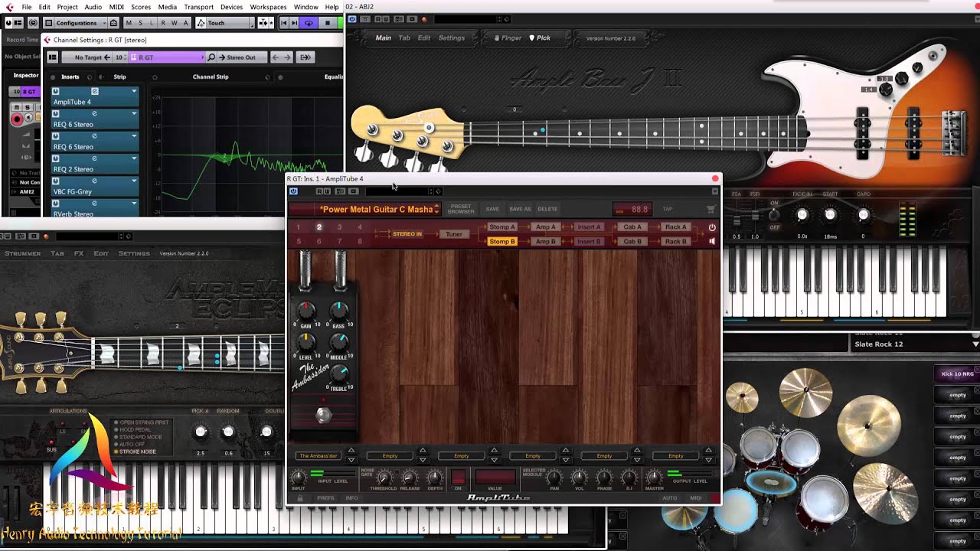Image resolution: width=980 pixels, height=551 pixels.
Task: Go to next channel arrow in Channel Settings
Action: [287, 57]
